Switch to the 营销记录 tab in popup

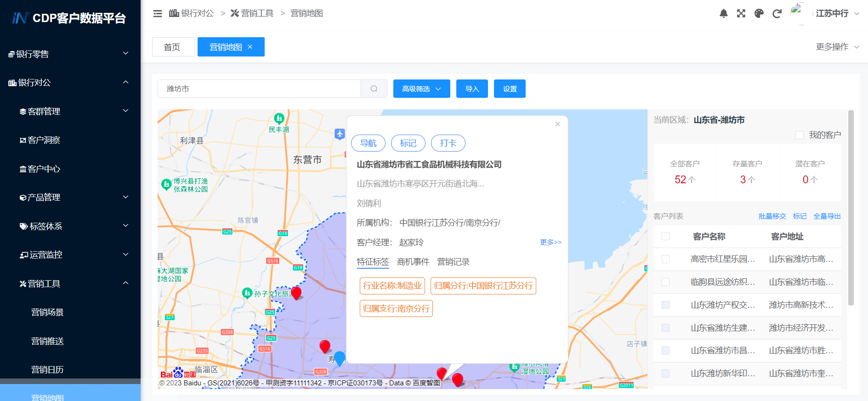point(453,262)
